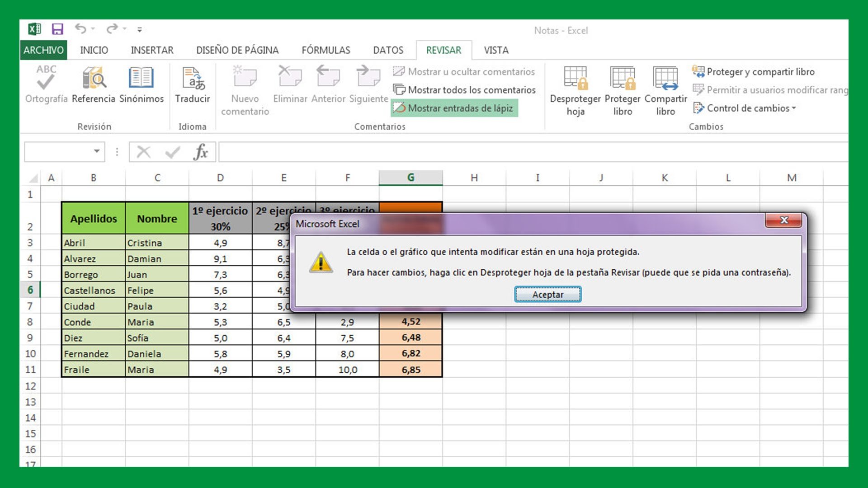
Task: Open the Referencia research tool
Action: pos(94,84)
